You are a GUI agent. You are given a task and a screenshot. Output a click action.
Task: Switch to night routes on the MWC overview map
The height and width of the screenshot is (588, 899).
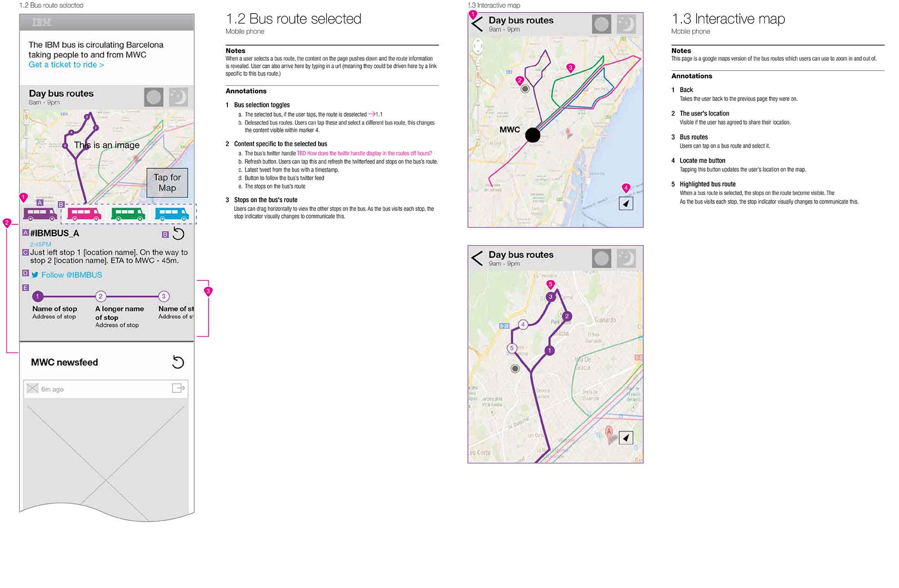(626, 24)
